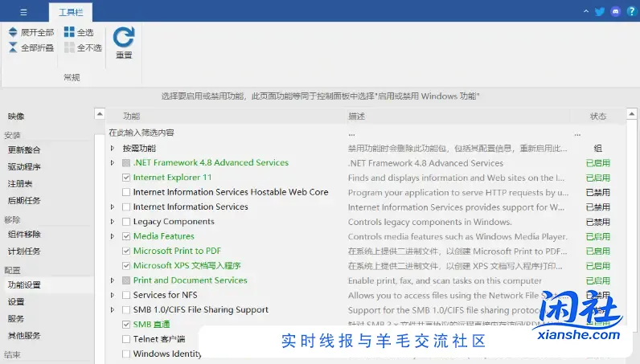Click the 全不选 (select none) icon
Image resolution: width=640 pixels, height=364 pixels.
coord(69,47)
